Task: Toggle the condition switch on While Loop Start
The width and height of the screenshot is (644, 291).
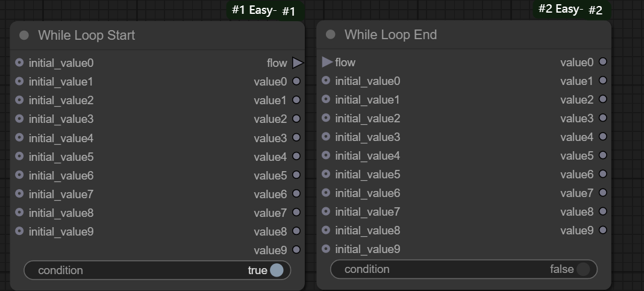Action: point(277,270)
